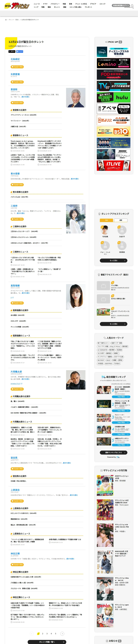Open TVer おすすめ番組情報 banner

point(113,86)
